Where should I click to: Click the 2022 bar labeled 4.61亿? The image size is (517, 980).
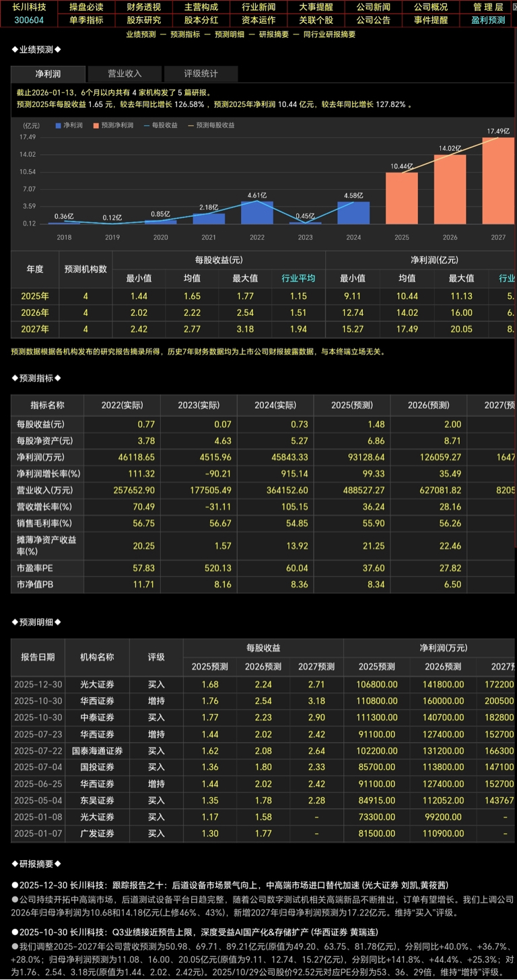tap(257, 212)
